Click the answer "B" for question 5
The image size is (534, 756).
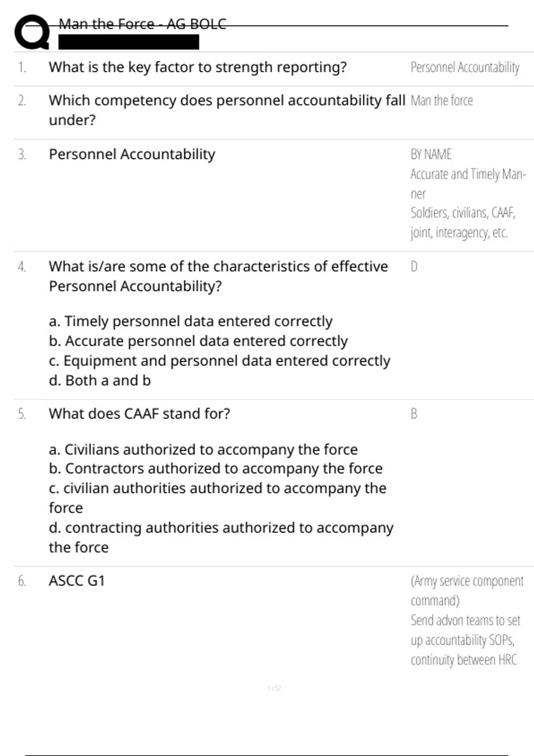point(414,414)
